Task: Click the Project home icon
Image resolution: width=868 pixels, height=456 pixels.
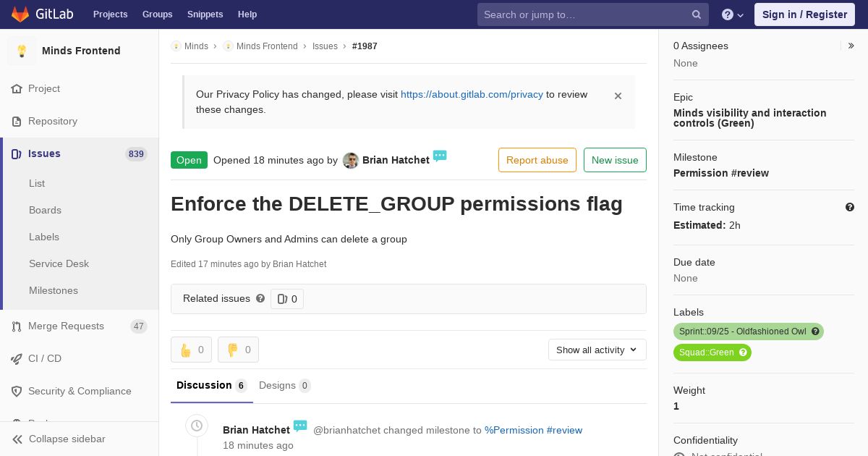Action: (17, 89)
